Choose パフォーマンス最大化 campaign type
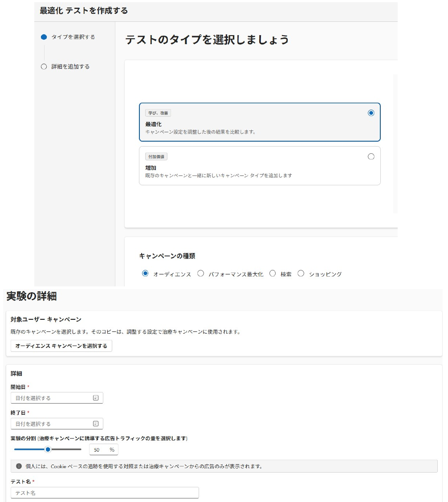Viewport: 448px width, 502px height. point(201,273)
